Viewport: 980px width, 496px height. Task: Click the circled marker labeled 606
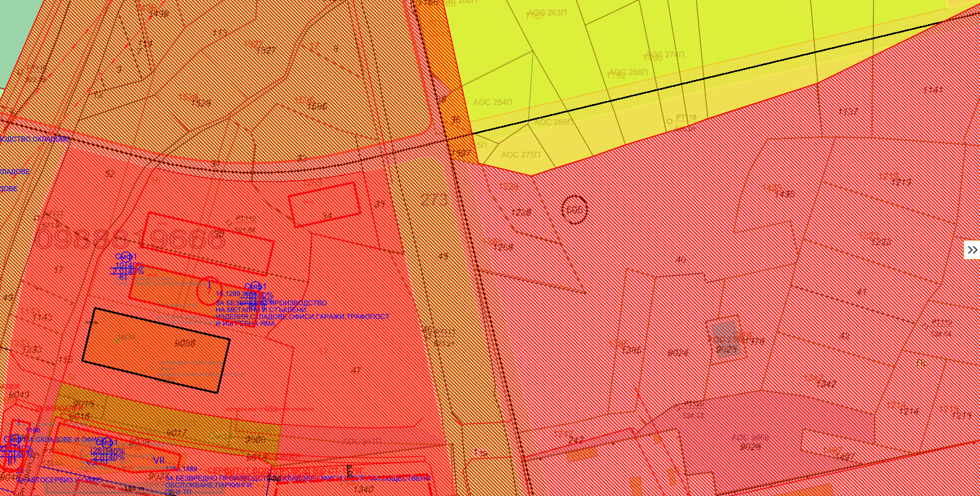coord(575,210)
